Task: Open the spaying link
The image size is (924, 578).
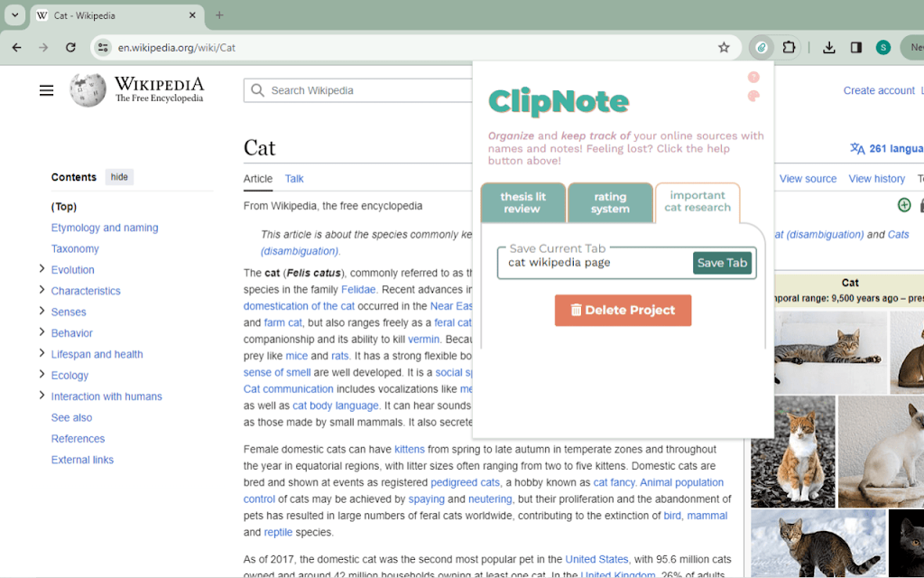Action: 426,499
